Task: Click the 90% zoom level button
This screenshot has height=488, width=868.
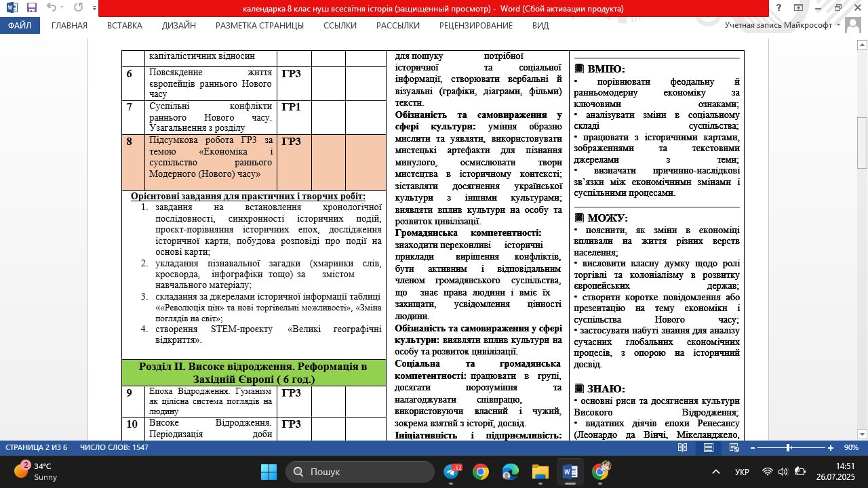Action: click(851, 447)
